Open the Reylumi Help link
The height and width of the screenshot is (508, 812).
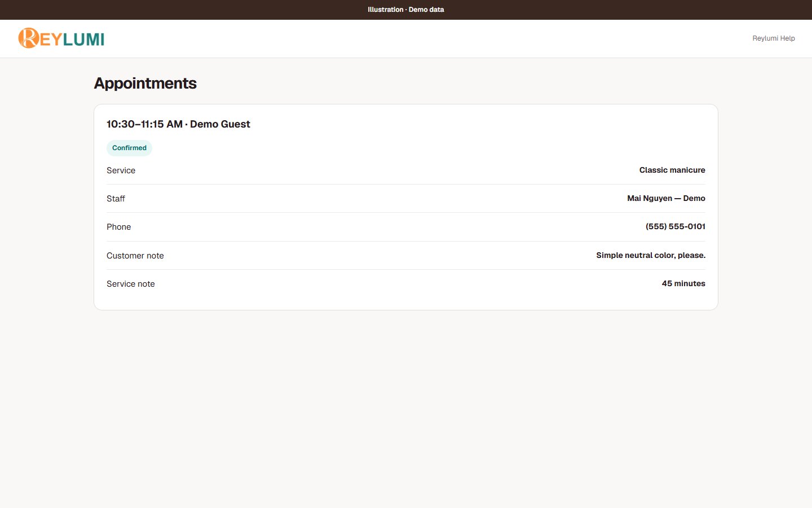pyautogui.click(x=774, y=38)
